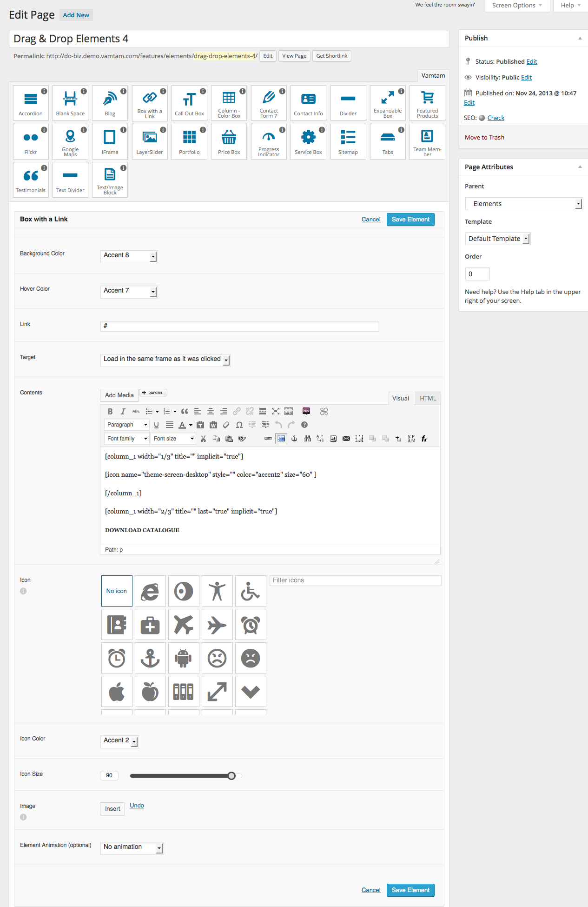Add a Google Maps element

[70, 141]
